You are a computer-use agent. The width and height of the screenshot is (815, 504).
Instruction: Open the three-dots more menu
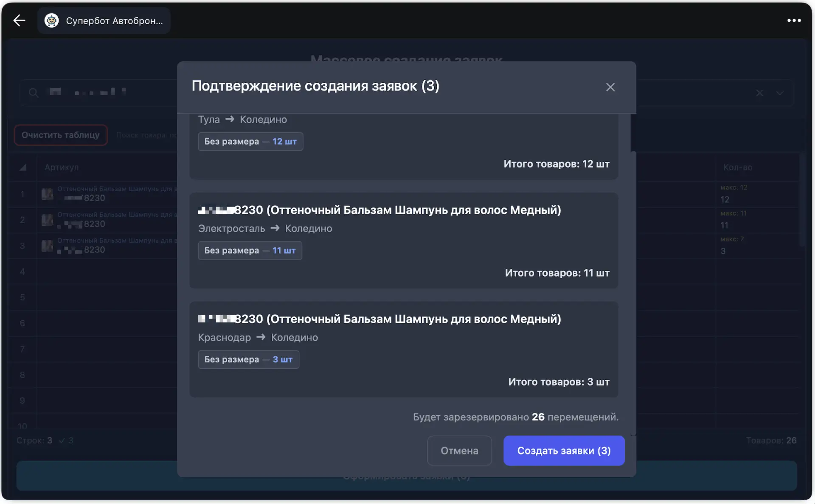tap(794, 20)
